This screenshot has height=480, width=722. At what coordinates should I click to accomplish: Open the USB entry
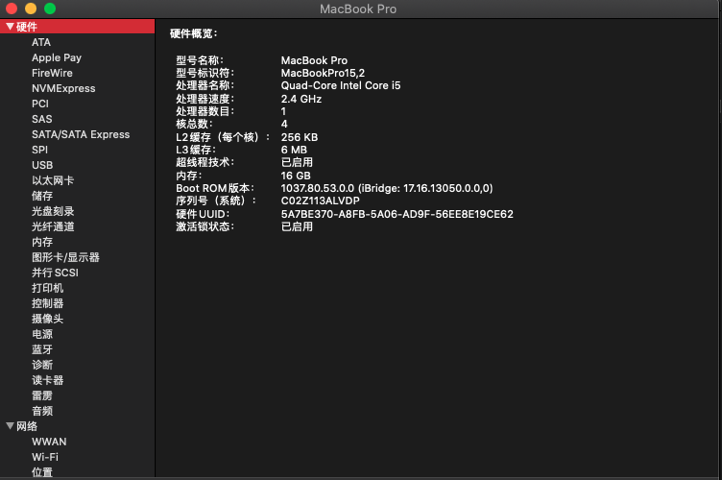click(42, 165)
